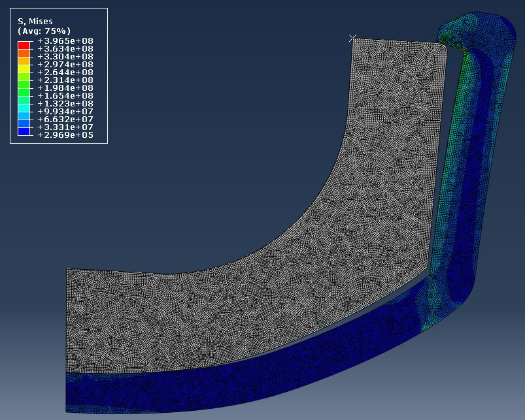Image resolution: width=525 pixels, height=420 pixels.
Task: Click the legend value +1.654e+08
Action: coord(65,96)
